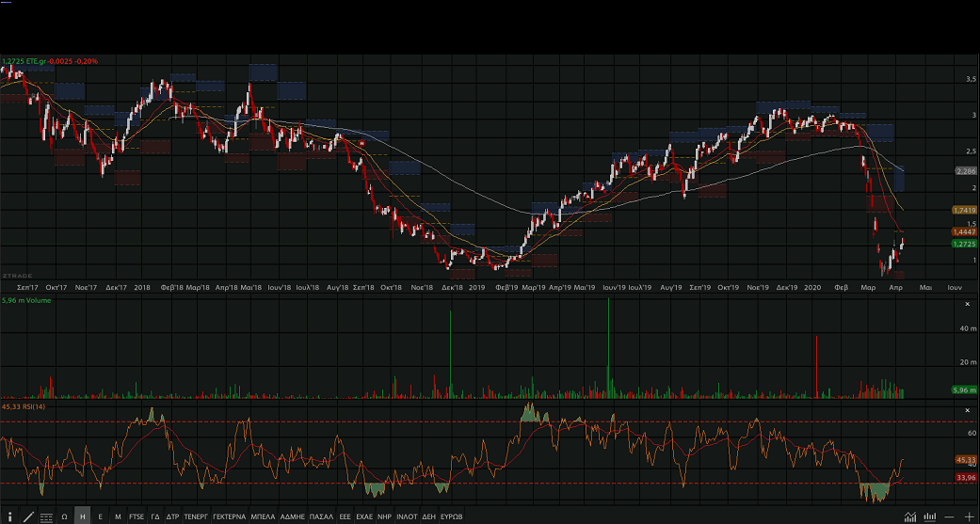Zoom in with the plus icon
The image size is (980, 524).
pyautogui.click(x=969, y=516)
